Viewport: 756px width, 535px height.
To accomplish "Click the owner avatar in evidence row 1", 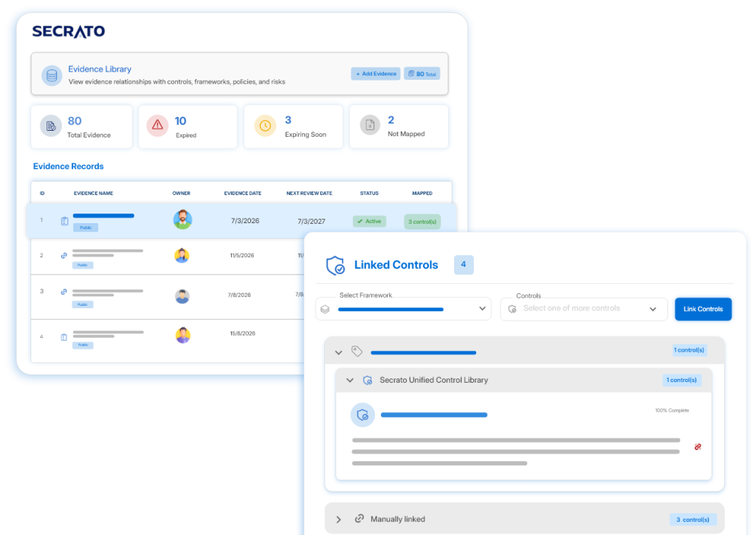I will coord(183,219).
